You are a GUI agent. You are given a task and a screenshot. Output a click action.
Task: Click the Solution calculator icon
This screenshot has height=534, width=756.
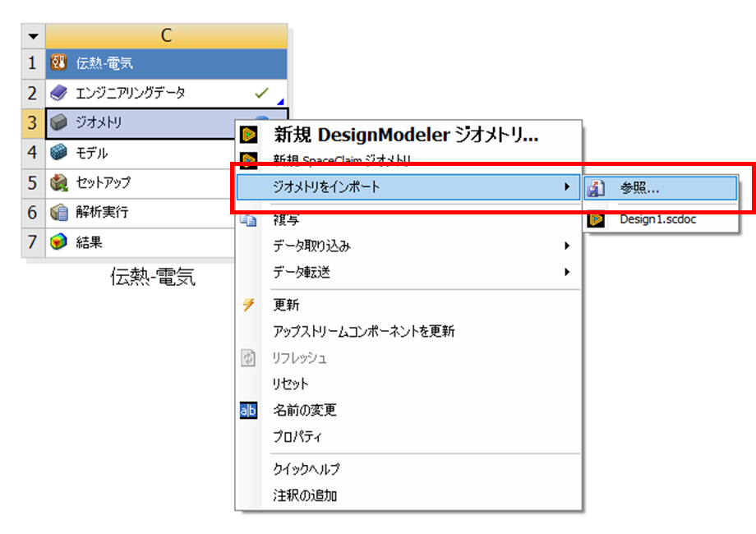click(x=59, y=212)
